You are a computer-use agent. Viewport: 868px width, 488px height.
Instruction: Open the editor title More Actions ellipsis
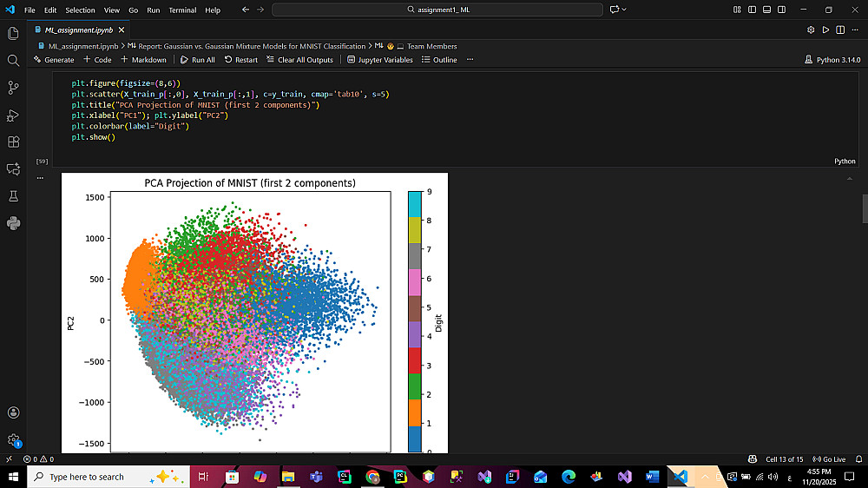[x=855, y=30]
